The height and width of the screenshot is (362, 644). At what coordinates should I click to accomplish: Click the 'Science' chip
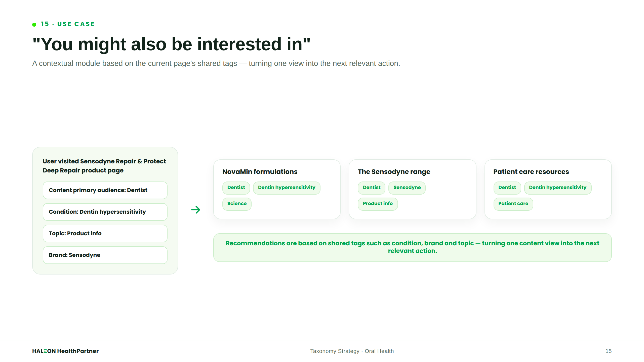237,204
